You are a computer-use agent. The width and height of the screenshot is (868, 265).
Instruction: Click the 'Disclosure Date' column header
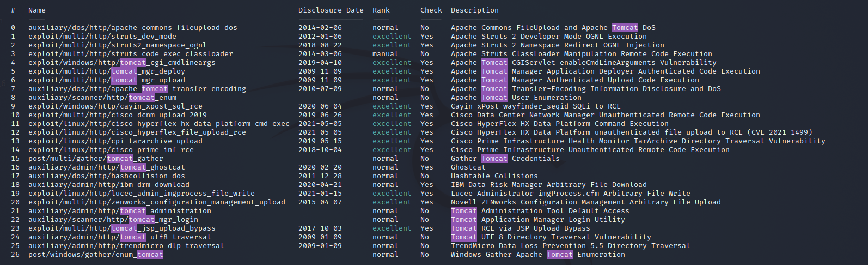coord(331,10)
